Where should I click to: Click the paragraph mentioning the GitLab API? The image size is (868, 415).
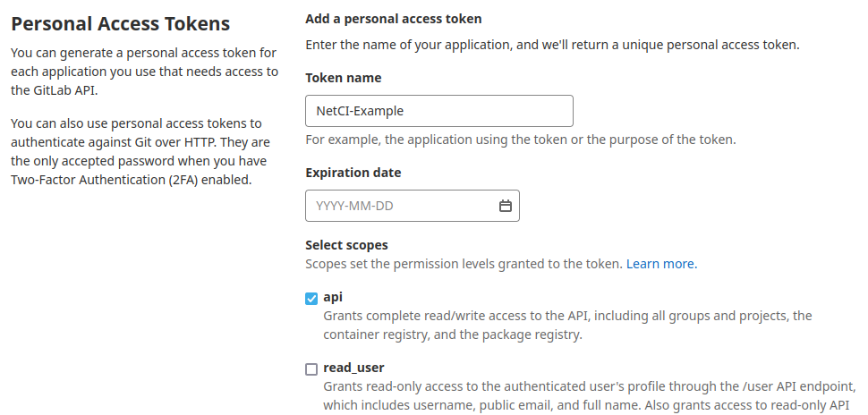tap(144, 72)
